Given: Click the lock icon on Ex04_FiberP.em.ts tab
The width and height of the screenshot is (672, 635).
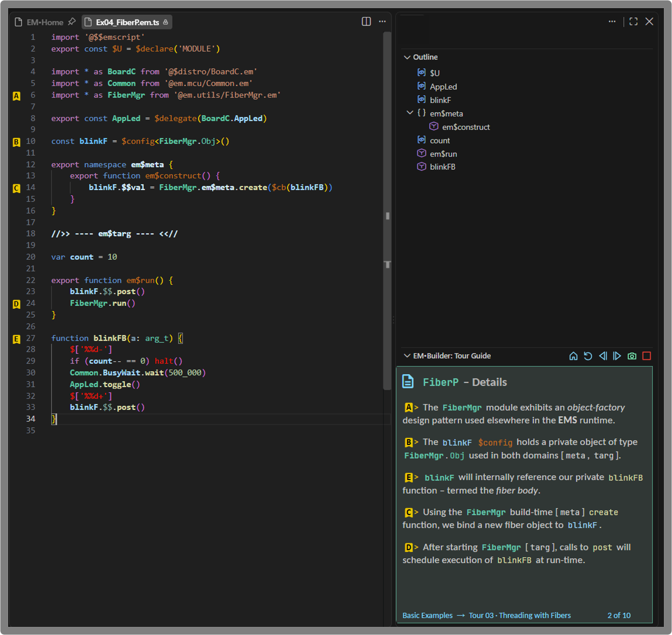Looking at the screenshot, I should 166,22.
